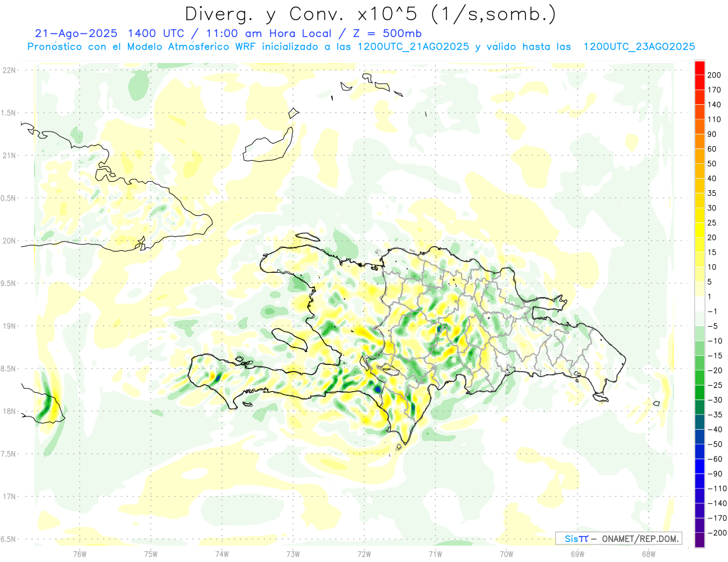Click the positive '140' color scale value
Screen dimensions: 728x562
pos(714,104)
